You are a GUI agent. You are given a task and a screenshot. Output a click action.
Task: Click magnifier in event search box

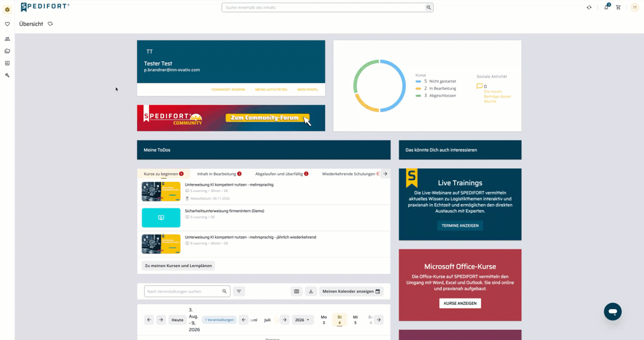click(225, 291)
